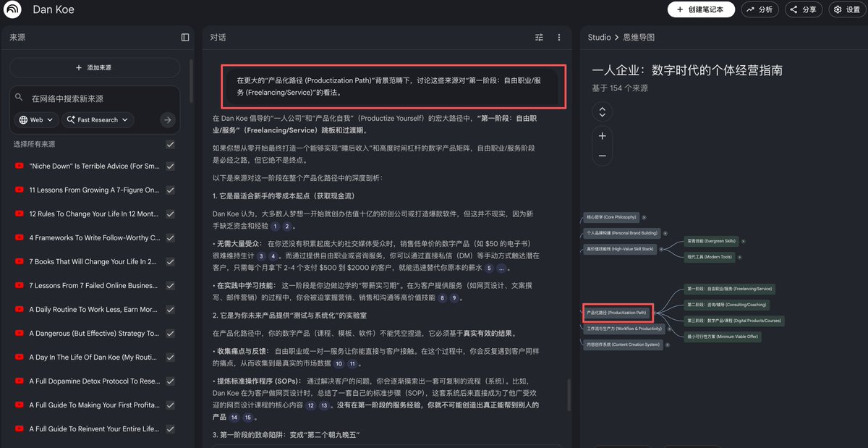
Task: Open the NotebookLM home logo
Action: click(13, 10)
